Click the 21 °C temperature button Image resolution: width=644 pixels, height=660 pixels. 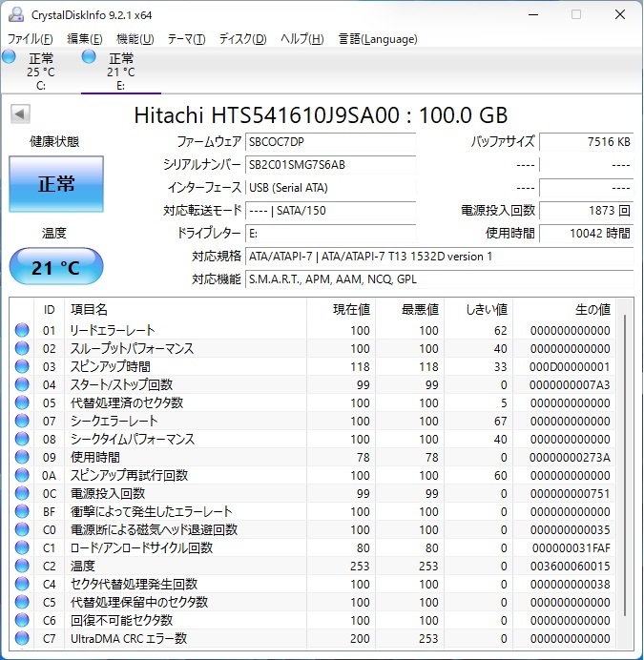point(56,267)
